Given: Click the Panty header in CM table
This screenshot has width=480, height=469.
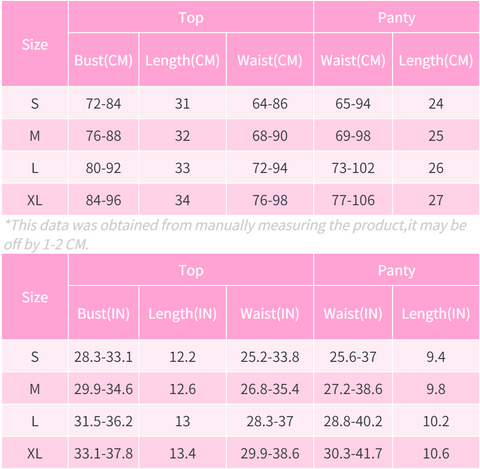Looking at the screenshot, I should pos(396,17).
